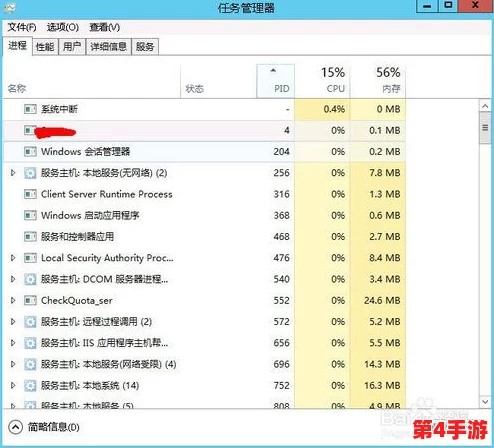The width and height of the screenshot is (494, 448).
Task: Sort by the CPU column header
Action: pyautogui.click(x=322, y=82)
